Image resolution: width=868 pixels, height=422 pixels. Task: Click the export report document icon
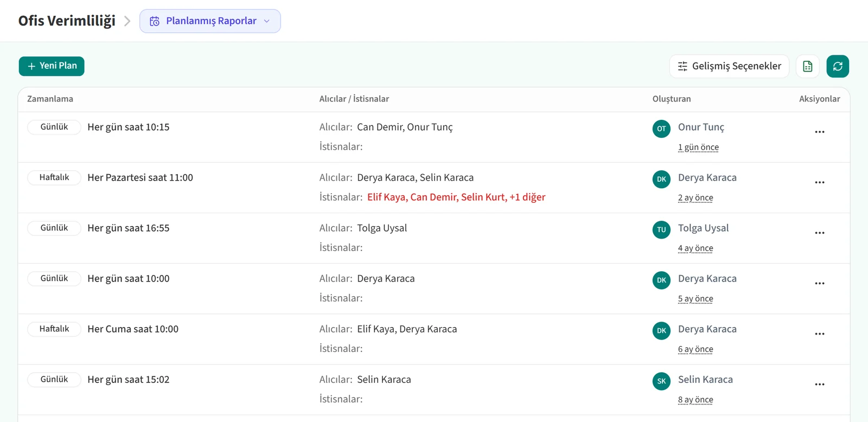coord(807,66)
